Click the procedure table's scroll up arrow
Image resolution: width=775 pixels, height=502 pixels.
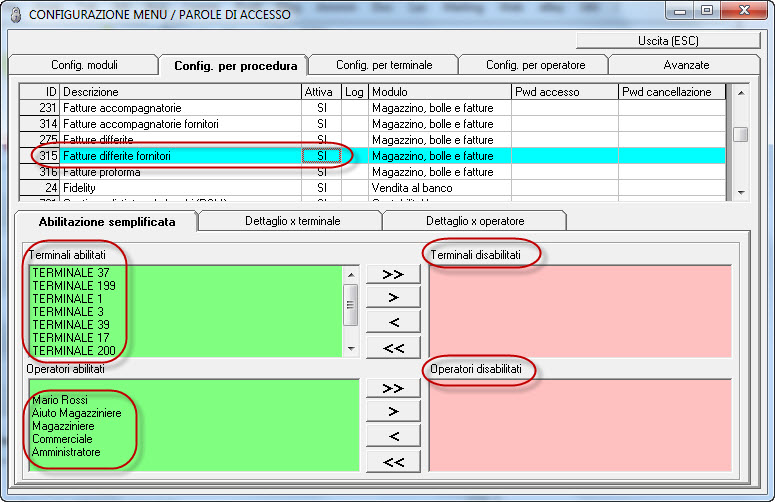point(740,93)
